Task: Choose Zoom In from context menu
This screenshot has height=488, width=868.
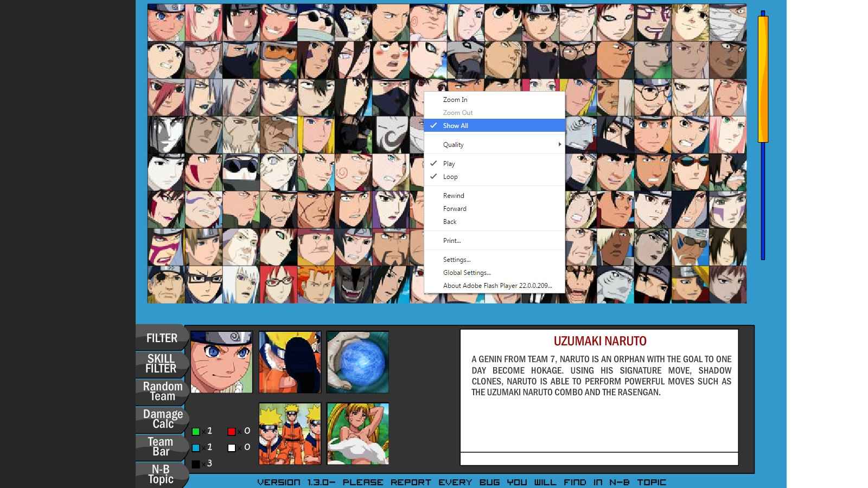Action: point(455,100)
